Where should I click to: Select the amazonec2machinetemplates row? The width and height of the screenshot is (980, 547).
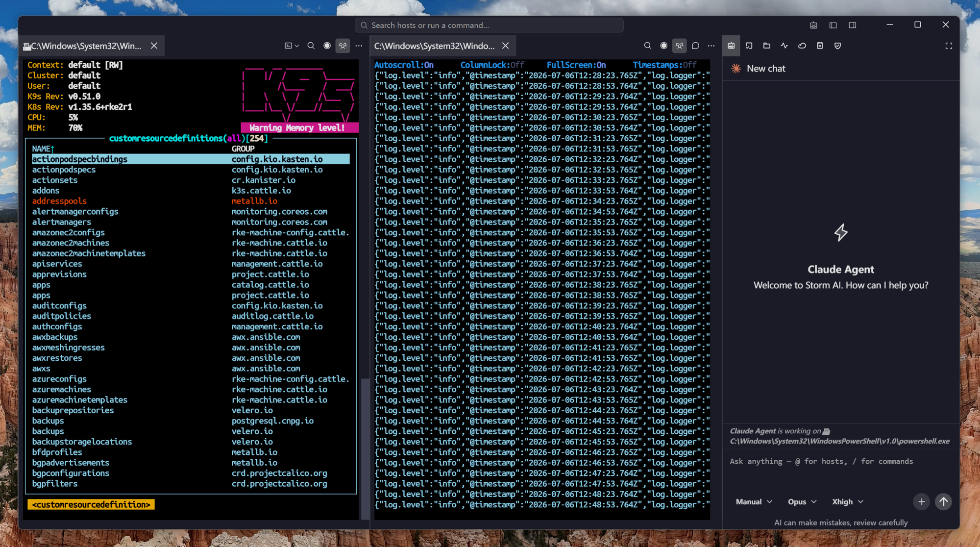191,253
